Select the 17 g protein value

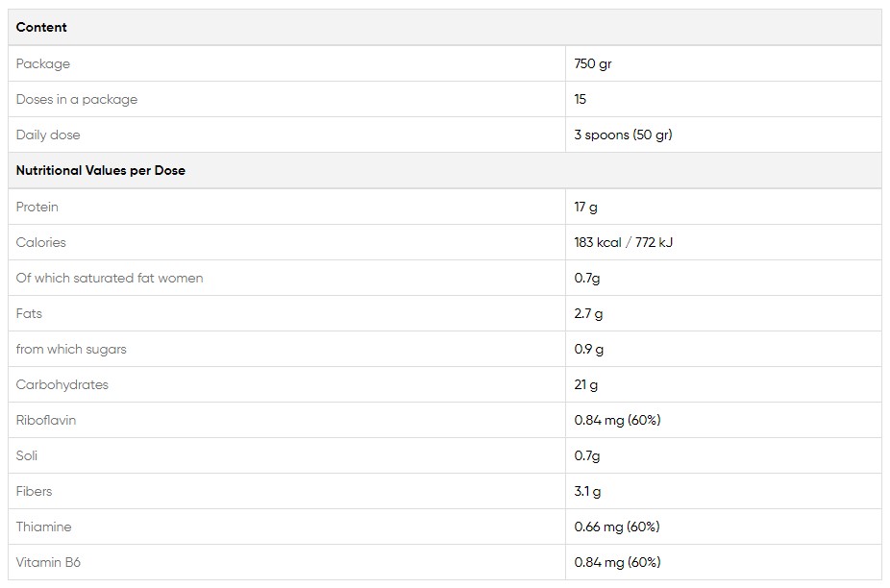[x=586, y=207]
